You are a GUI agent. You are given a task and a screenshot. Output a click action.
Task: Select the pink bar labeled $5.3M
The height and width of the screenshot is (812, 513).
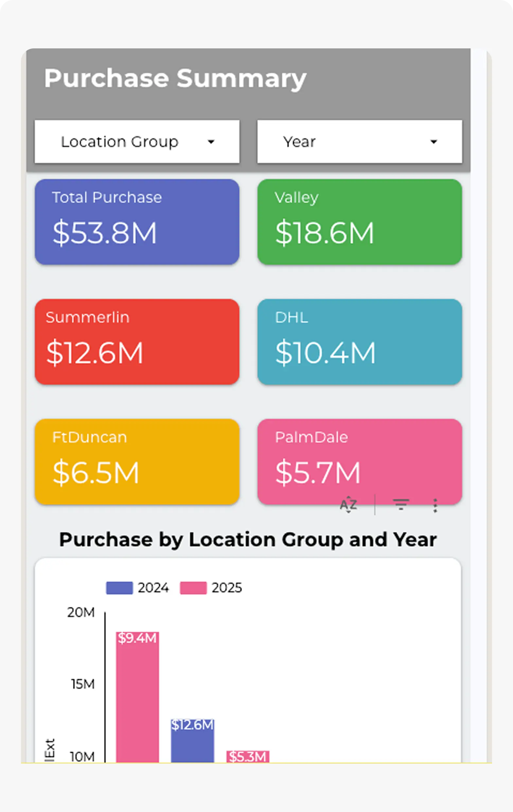pyautogui.click(x=248, y=757)
